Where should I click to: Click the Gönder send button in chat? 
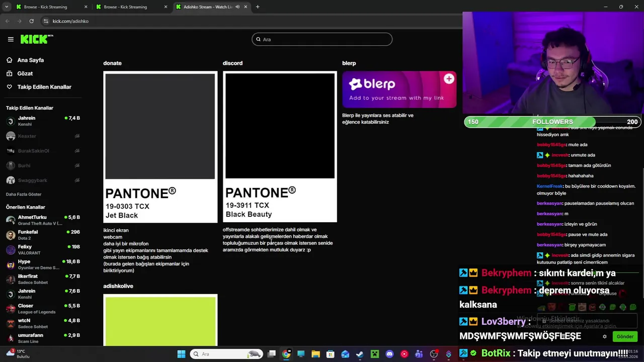[x=625, y=336]
